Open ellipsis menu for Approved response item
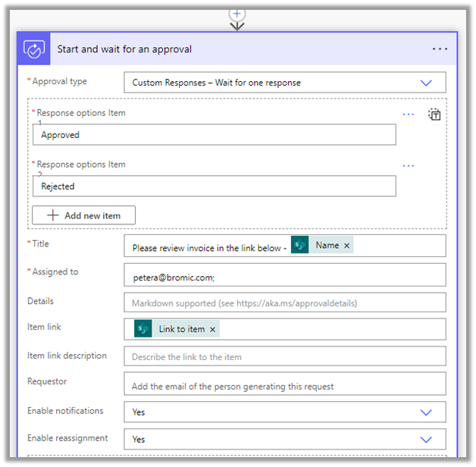Image resolution: width=476 pixels, height=467 pixels. (x=409, y=114)
